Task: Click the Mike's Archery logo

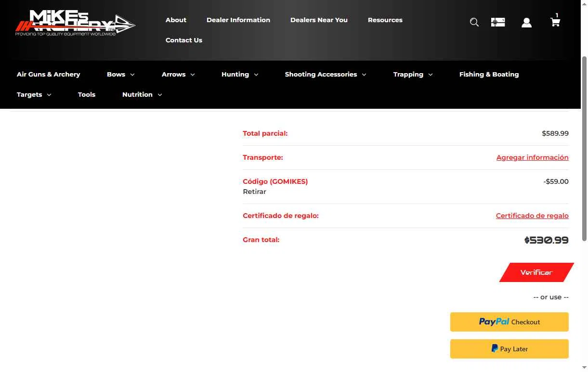Action: point(75,24)
